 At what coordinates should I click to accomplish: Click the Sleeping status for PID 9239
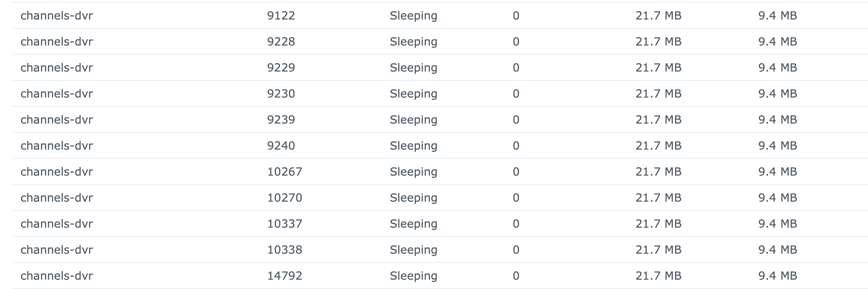click(x=414, y=120)
